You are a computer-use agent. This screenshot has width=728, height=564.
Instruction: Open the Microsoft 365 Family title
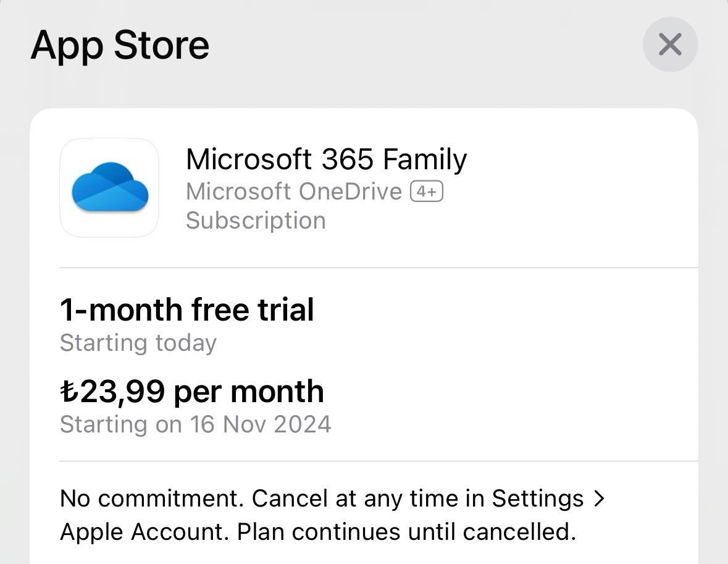327,159
